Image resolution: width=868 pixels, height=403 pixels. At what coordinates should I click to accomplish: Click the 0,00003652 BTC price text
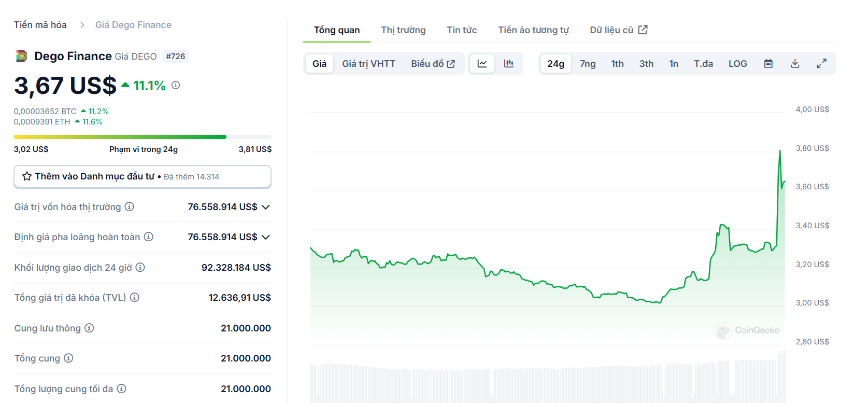(45, 112)
